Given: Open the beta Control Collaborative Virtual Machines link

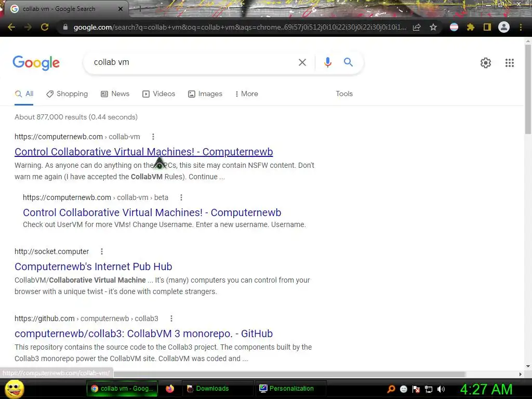Looking at the screenshot, I should [x=152, y=212].
